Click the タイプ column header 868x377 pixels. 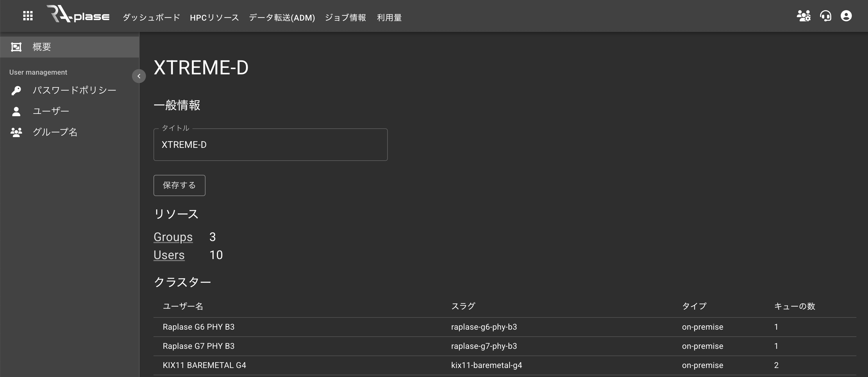pyautogui.click(x=694, y=306)
